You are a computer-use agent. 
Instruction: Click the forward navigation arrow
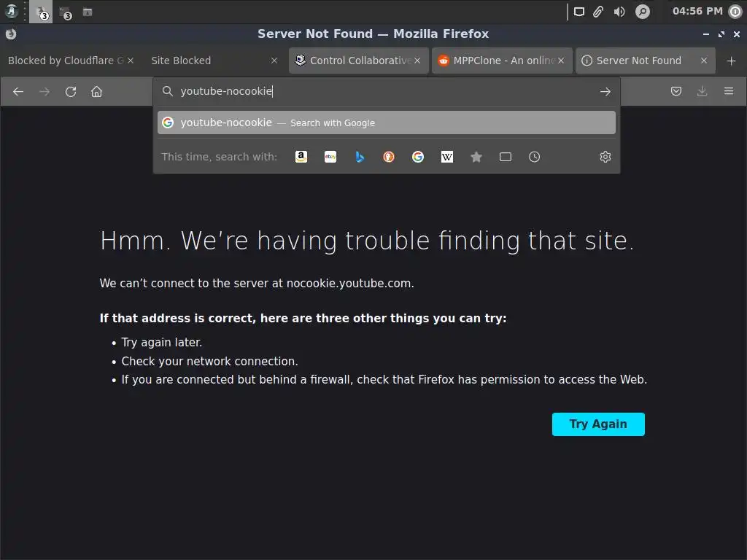tap(44, 91)
